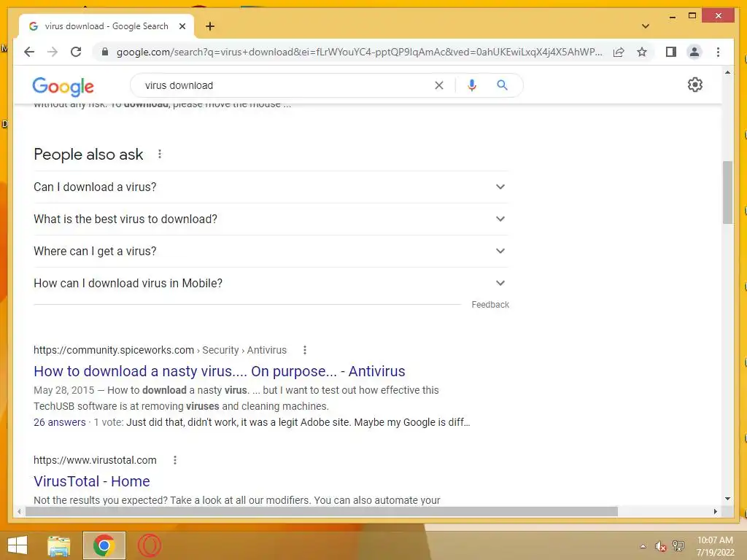This screenshot has height=560, width=747.
Task: Bookmark this page with the star
Action: click(642, 52)
